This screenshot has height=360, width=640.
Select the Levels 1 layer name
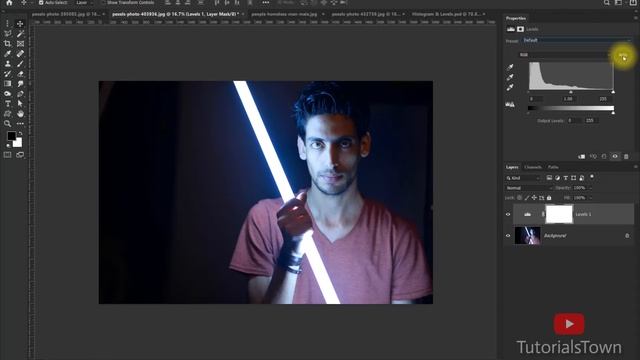[583, 214]
